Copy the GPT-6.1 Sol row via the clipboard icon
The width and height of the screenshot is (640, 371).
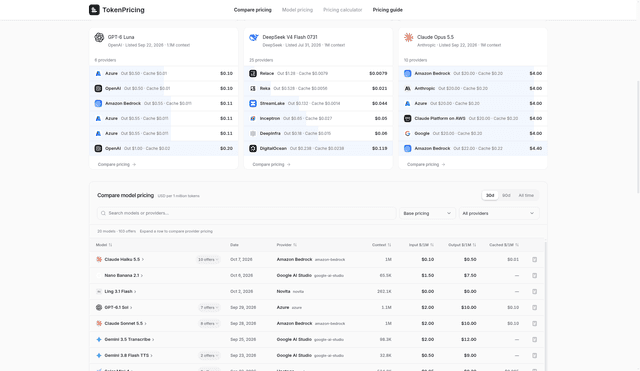click(x=535, y=307)
